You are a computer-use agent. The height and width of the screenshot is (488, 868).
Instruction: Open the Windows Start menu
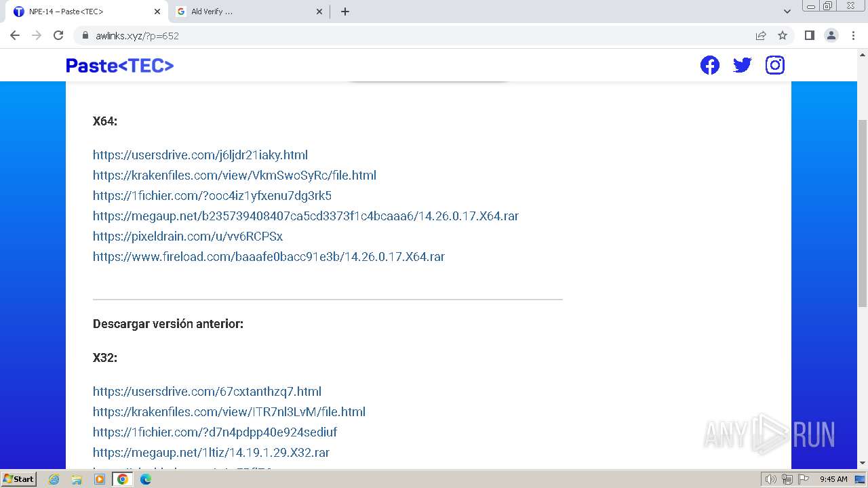tap(19, 479)
